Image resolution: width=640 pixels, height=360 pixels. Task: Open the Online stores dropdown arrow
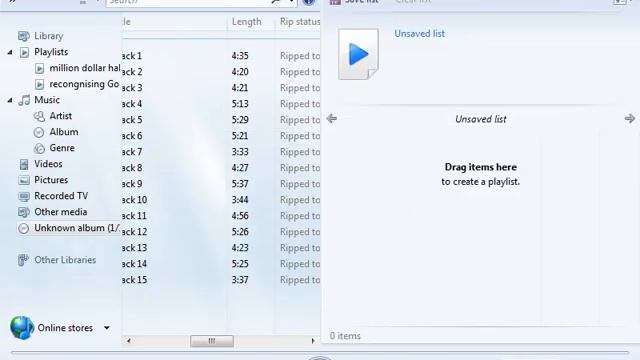pos(107,328)
